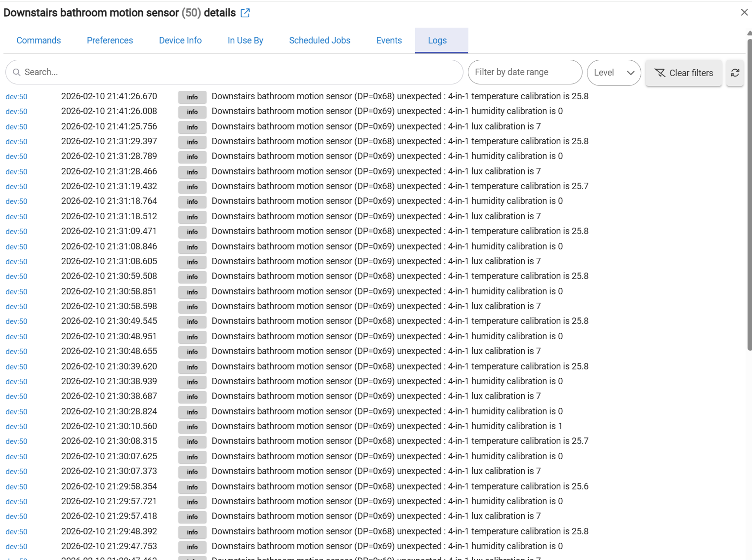Expand the Level filter dropdown
This screenshot has width=752, height=560.
[613, 73]
